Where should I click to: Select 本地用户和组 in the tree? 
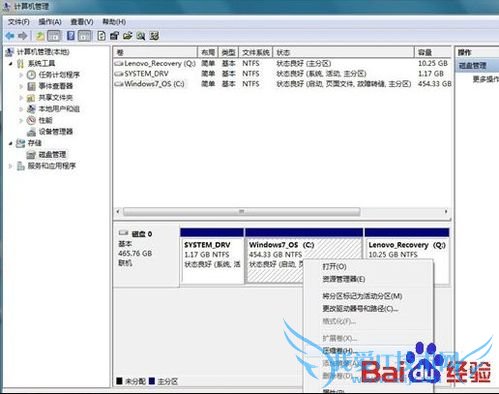pyautogui.click(x=59, y=109)
